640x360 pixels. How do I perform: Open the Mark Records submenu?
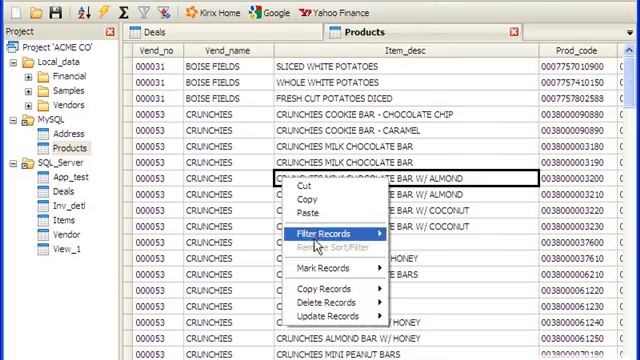pos(335,268)
